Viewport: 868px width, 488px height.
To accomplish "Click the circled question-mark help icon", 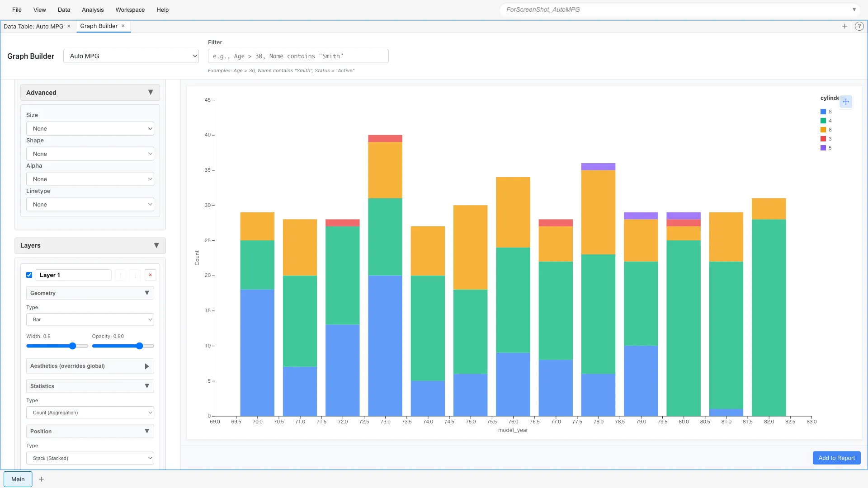I will (859, 26).
